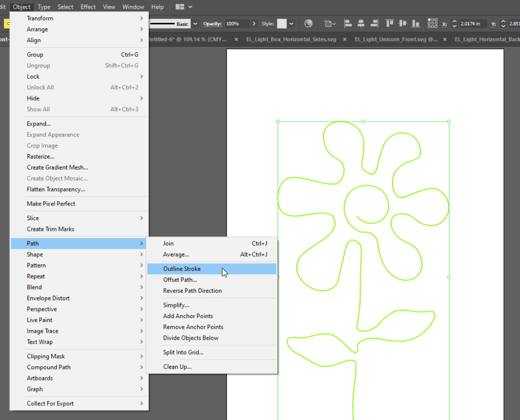Click the Style swatch box
The width and height of the screenshot is (520, 420).
click(x=282, y=24)
